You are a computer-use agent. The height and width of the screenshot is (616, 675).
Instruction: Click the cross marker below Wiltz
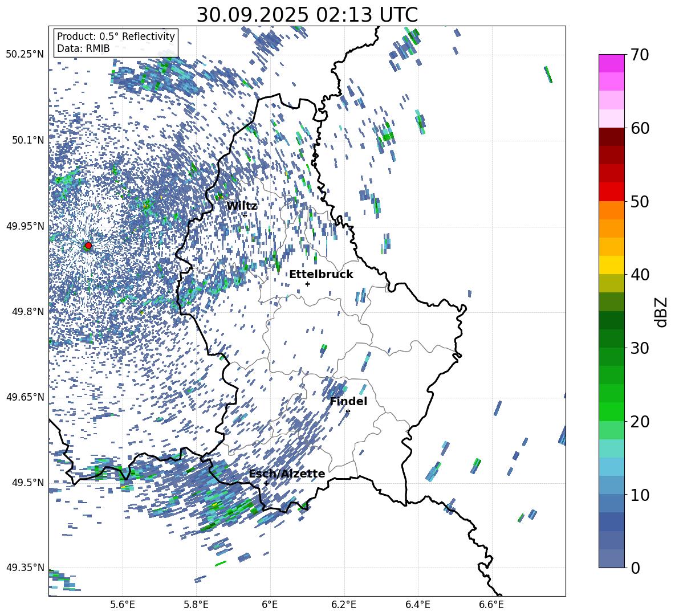[x=245, y=215]
